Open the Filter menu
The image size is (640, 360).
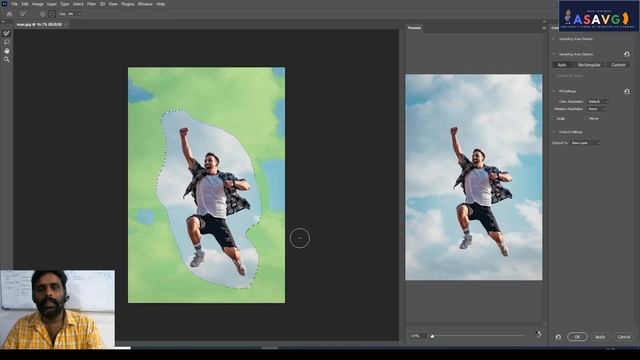91,4
